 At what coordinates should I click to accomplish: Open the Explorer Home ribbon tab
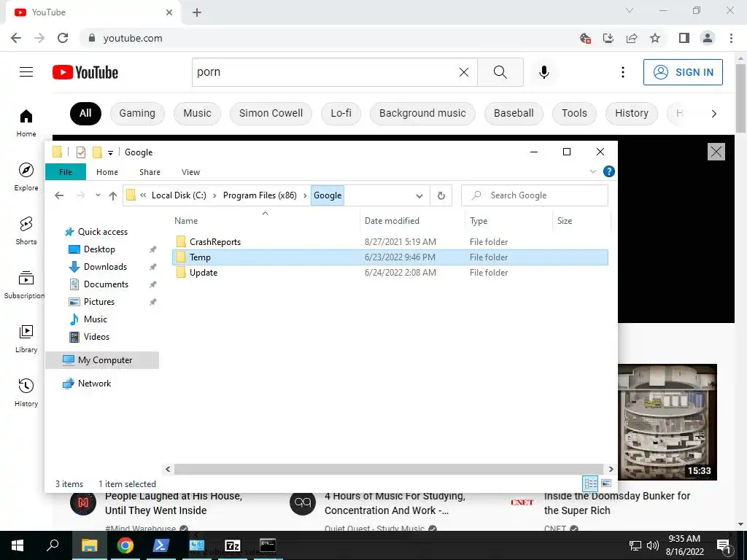(x=107, y=172)
